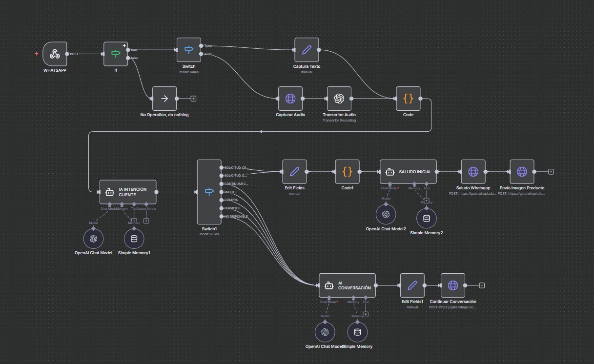The image size is (594, 364).
Task: Select the No Operation, do nothing node
Action: point(164,99)
